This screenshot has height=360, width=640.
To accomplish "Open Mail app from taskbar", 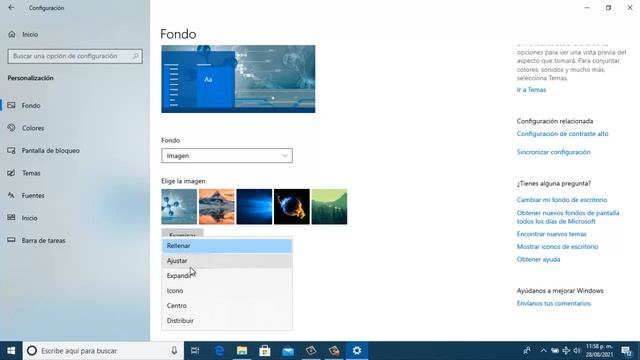I will tap(288, 351).
